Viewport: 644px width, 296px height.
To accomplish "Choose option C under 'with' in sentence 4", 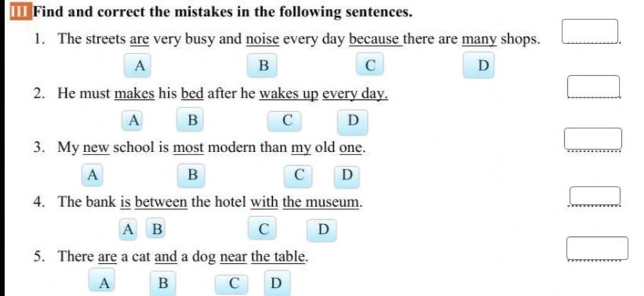I will (x=264, y=229).
